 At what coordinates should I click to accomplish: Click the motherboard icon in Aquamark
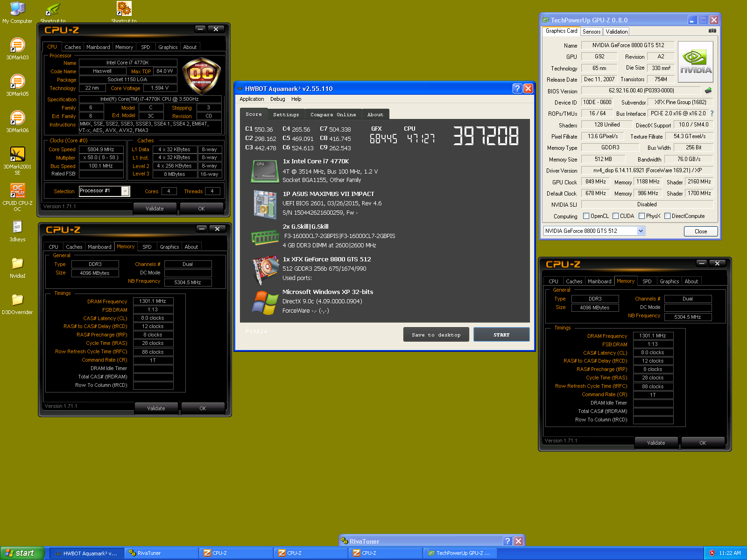point(265,204)
